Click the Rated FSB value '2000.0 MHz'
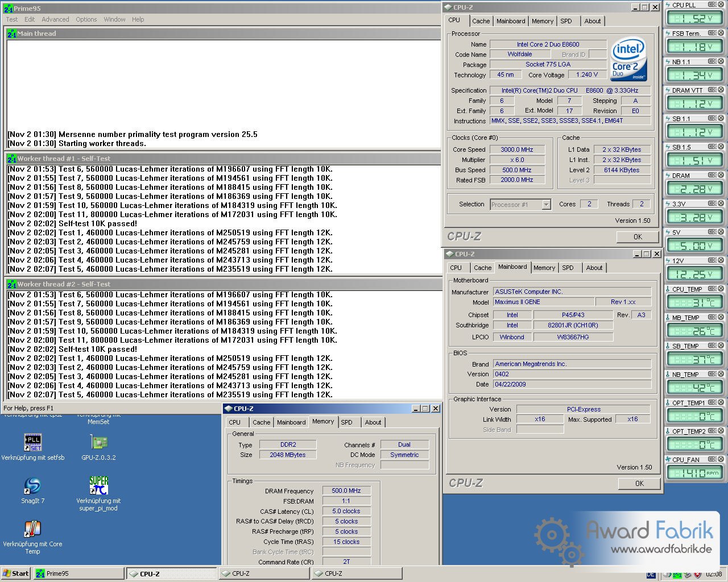This screenshot has width=728, height=582. (517, 180)
